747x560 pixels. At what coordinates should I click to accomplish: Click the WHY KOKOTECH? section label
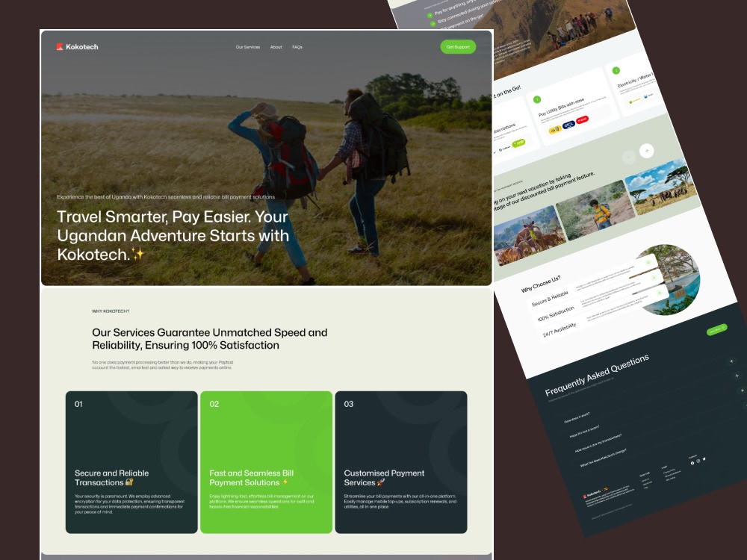coord(111,311)
